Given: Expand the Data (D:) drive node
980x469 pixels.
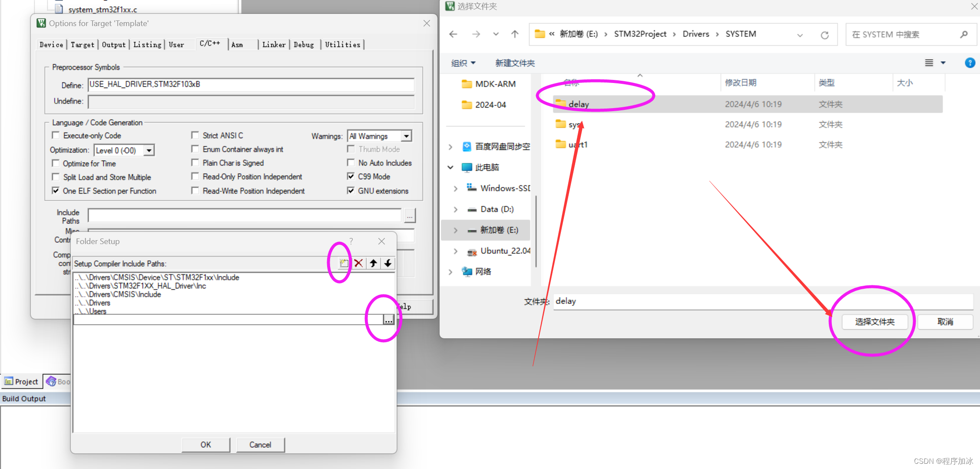Looking at the screenshot, I should [455, 209].
